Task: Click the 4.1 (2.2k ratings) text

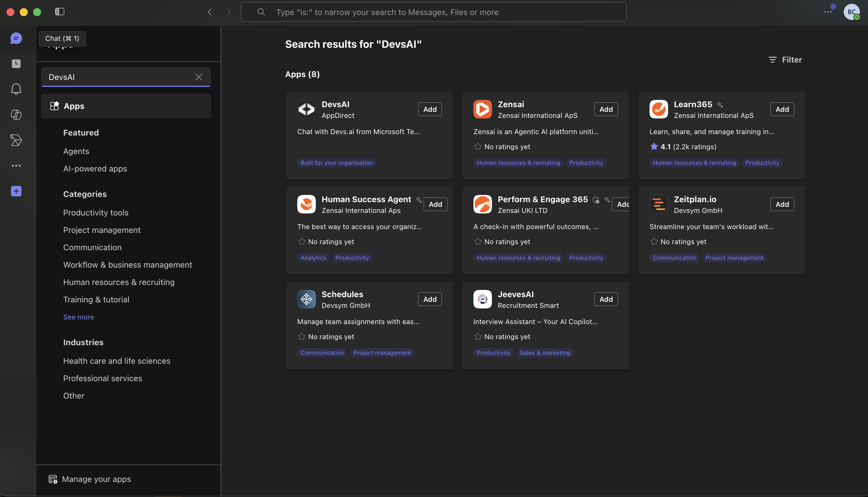Action: click(688, 147)
